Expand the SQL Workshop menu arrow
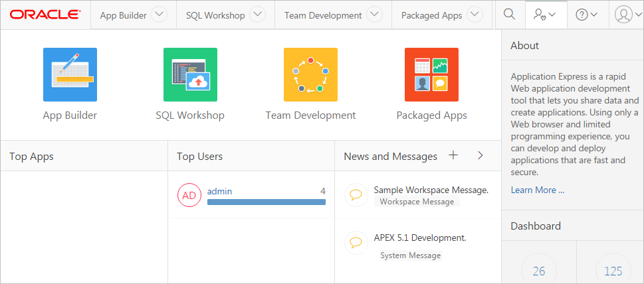The image size is (644, 284). (257, 15)
